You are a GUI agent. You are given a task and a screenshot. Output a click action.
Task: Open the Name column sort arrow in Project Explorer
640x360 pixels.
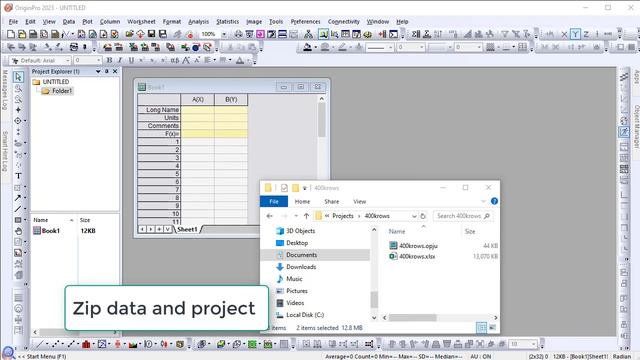[x=71, y=220]
